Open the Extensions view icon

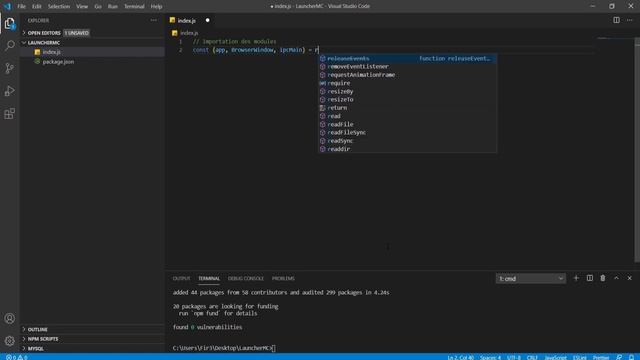(9, 113)
